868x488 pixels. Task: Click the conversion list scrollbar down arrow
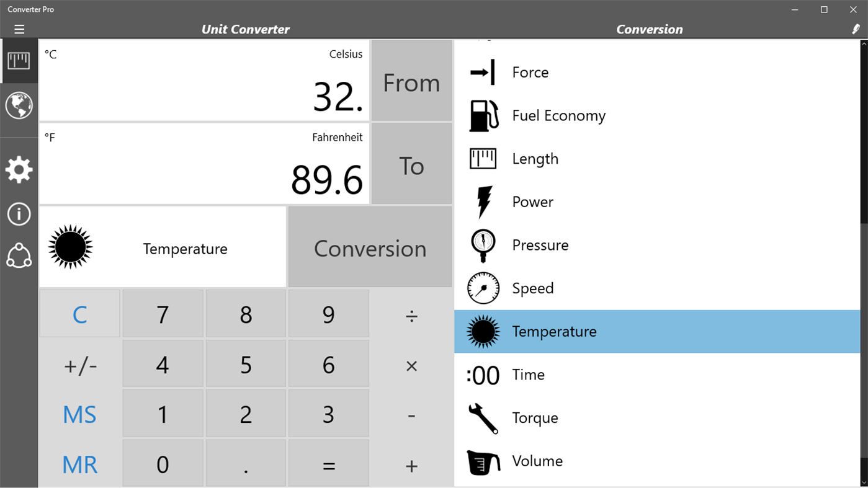pos(863,482)
